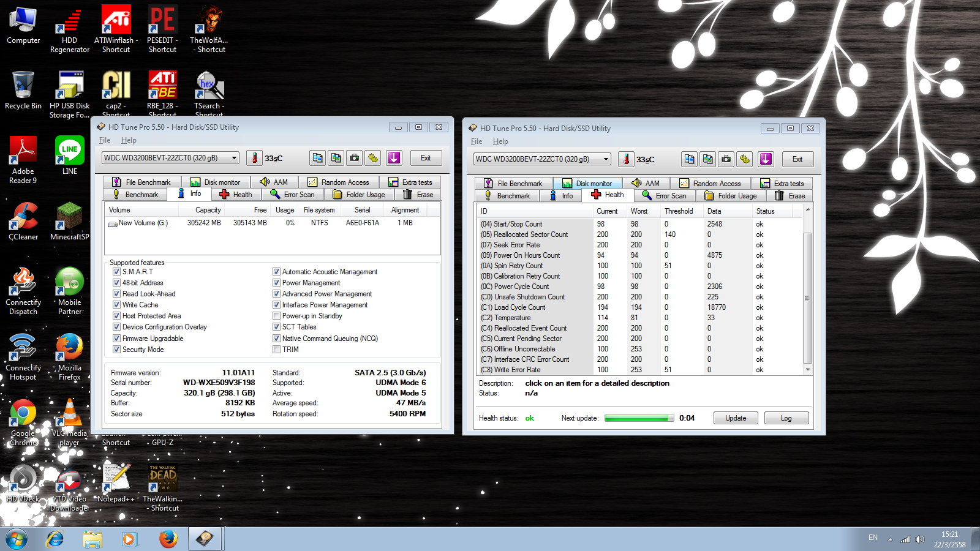Click Exit button in Info window

[426, 158]
